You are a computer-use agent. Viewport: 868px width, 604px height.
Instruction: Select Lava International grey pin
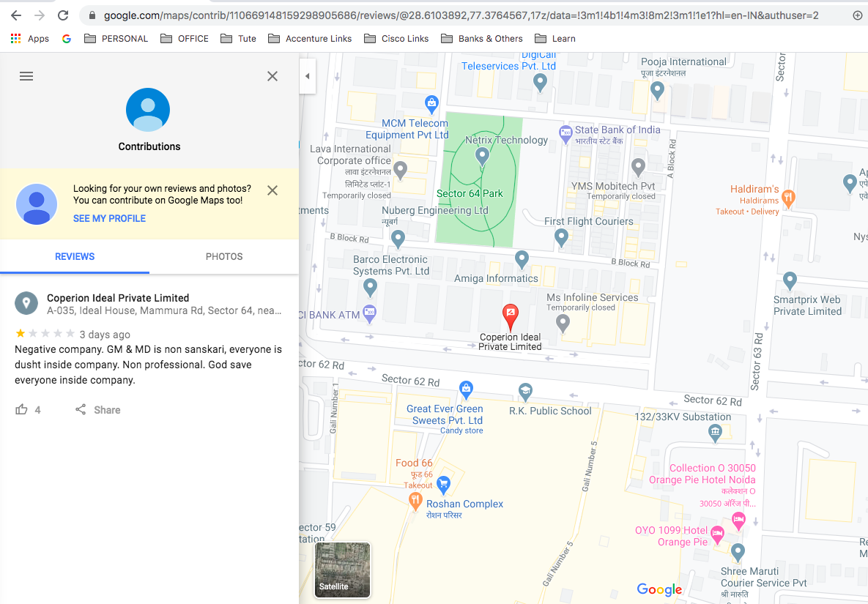(x=400, y=170)
